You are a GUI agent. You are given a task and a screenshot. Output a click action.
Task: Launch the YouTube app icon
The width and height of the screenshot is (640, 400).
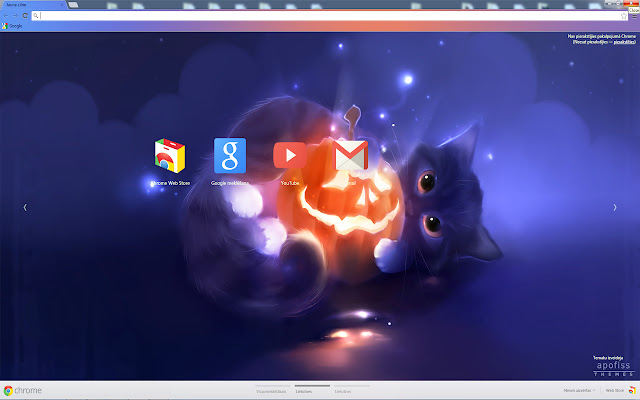(x=290, y=155)
